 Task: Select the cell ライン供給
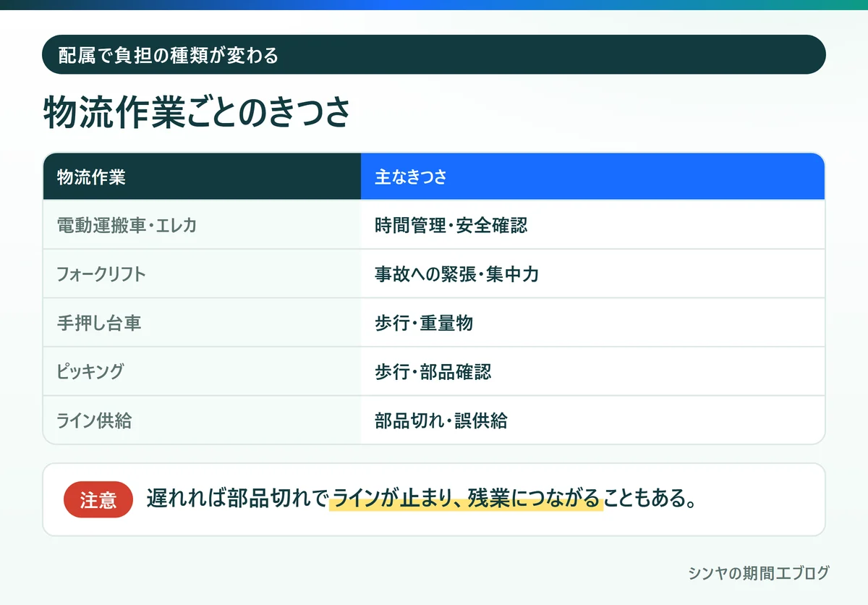[202, 420]
